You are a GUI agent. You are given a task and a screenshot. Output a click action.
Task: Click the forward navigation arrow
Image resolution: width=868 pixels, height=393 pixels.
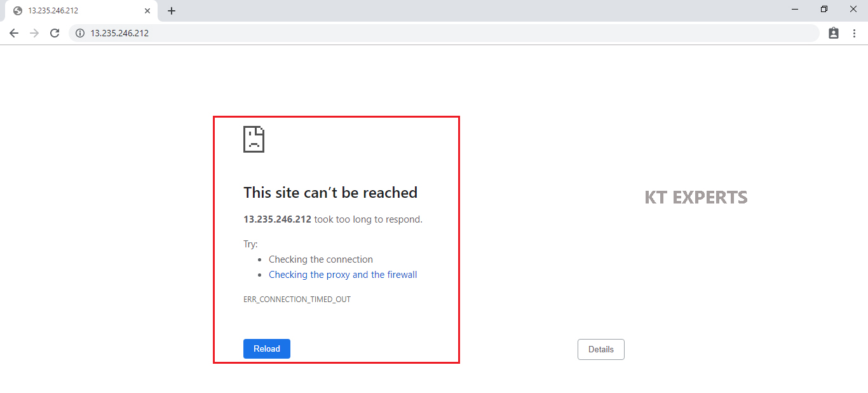pos(34,33)
